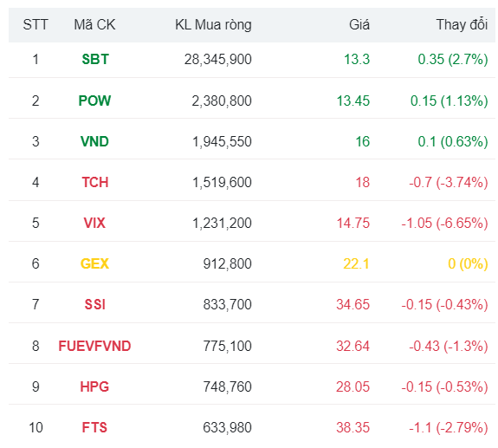Image resolution: width=498 pixels, height=448 pixels.
Task: Click the change value 0 (0%)
Action: click(468, 263)
